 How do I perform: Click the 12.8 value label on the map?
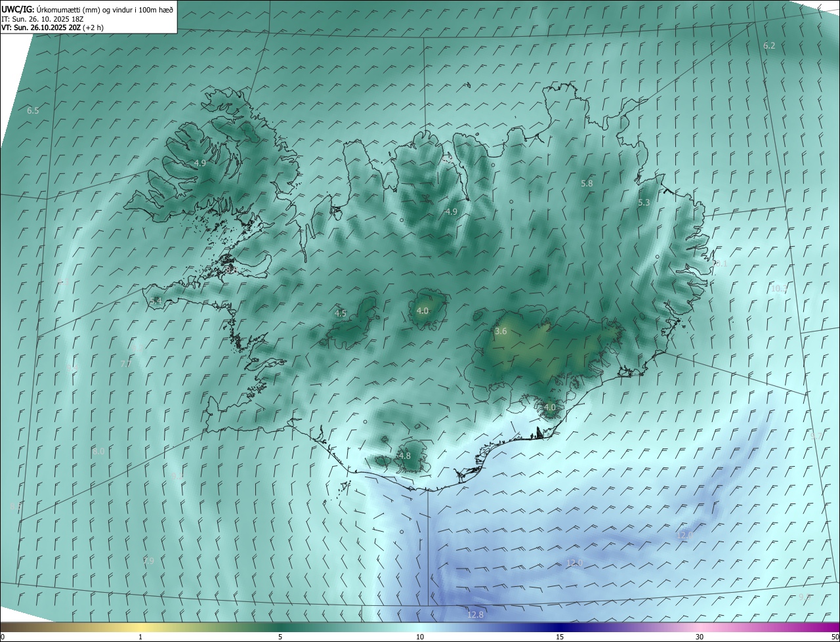tap(475, 615)
